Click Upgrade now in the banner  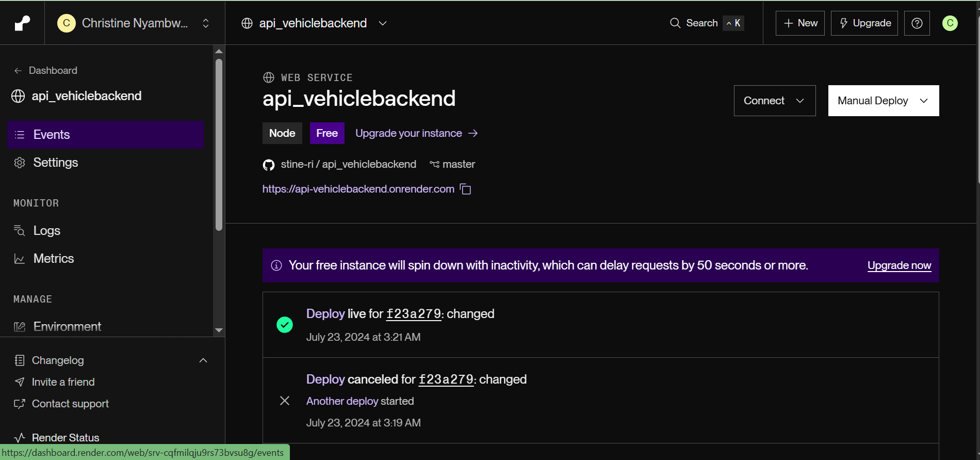(899, 265)
